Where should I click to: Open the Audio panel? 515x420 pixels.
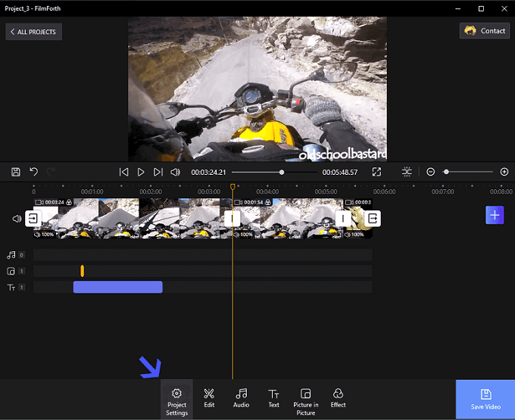[242, 398]
